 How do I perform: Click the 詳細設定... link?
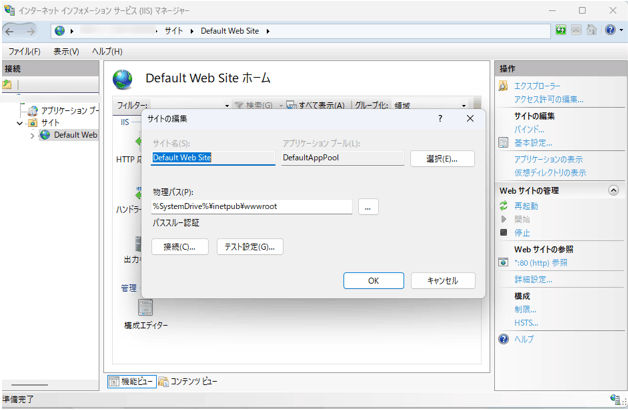tap(533, 279)
